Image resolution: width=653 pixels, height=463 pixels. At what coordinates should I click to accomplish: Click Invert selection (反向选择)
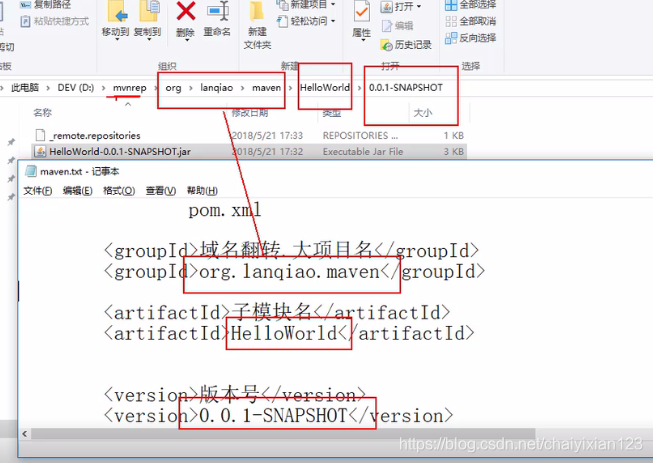[471, 38]
